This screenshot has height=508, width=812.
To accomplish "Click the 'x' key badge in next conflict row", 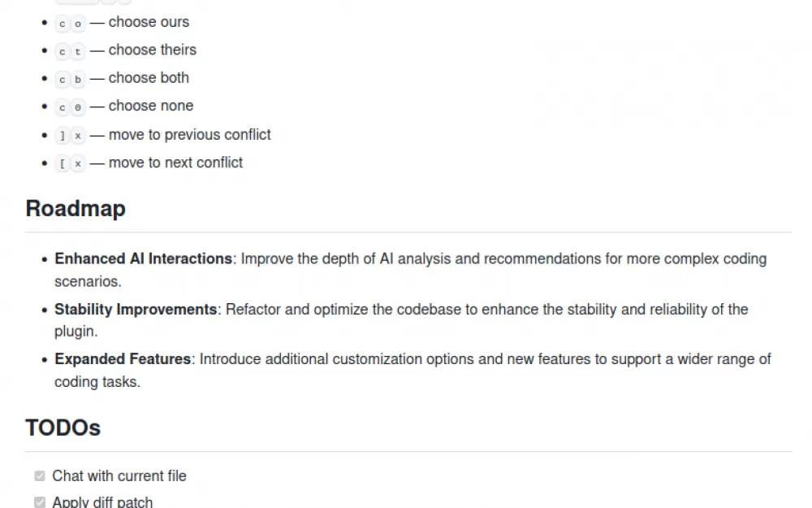I will (x=78, y=164).
